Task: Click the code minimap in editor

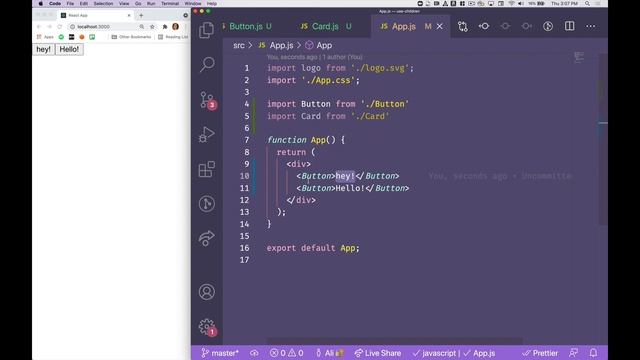Action: click(579, 57)
